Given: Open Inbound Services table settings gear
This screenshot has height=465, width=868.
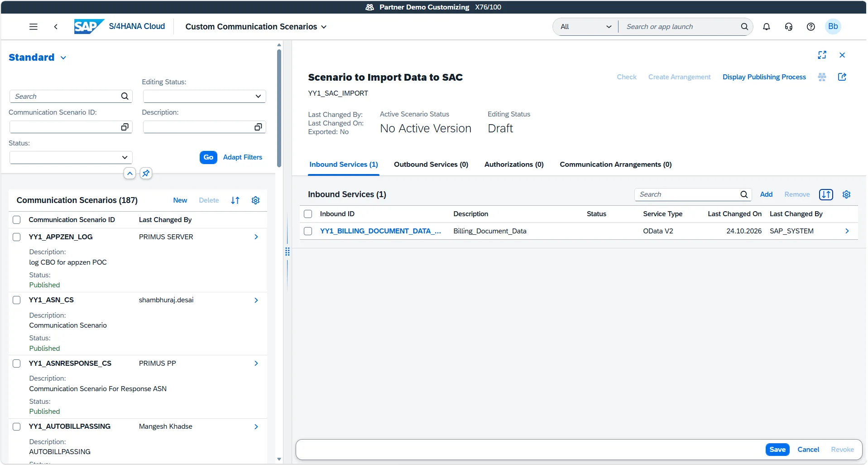Looking at the screenshot, I should click(x=846, y=194).
